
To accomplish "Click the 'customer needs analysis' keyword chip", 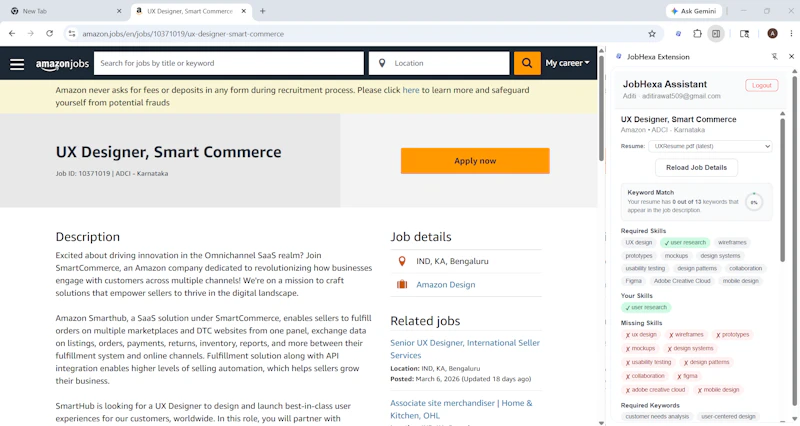I will point(657,416).
